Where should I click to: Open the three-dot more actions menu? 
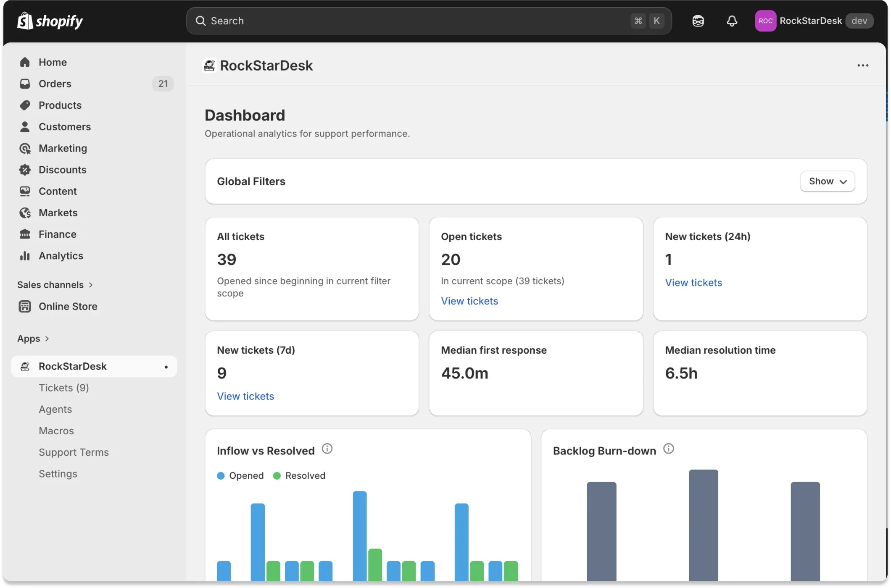click(862, 65)
